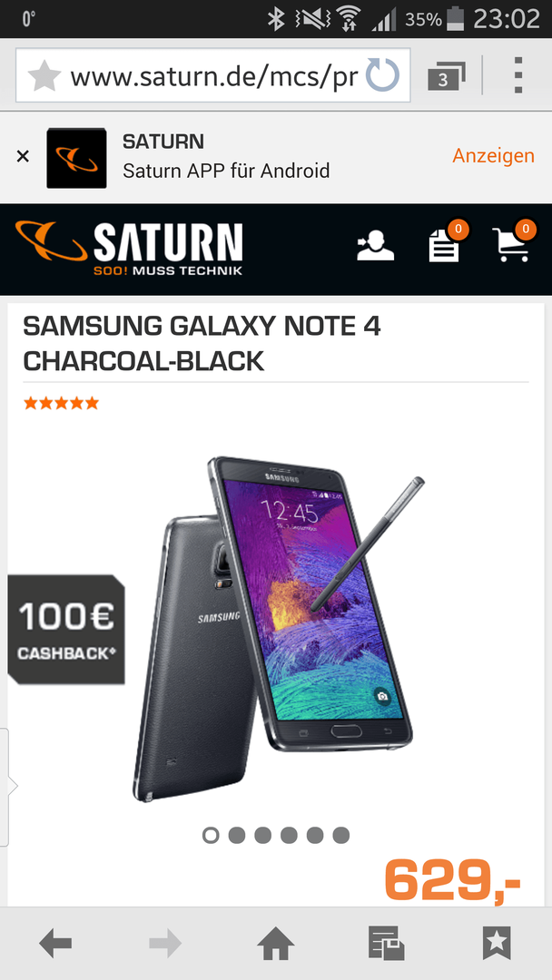This screenshot has width=552, height=980.
Task: Open saved pages icon in bottom bar
Action: [x=386, y=943]
